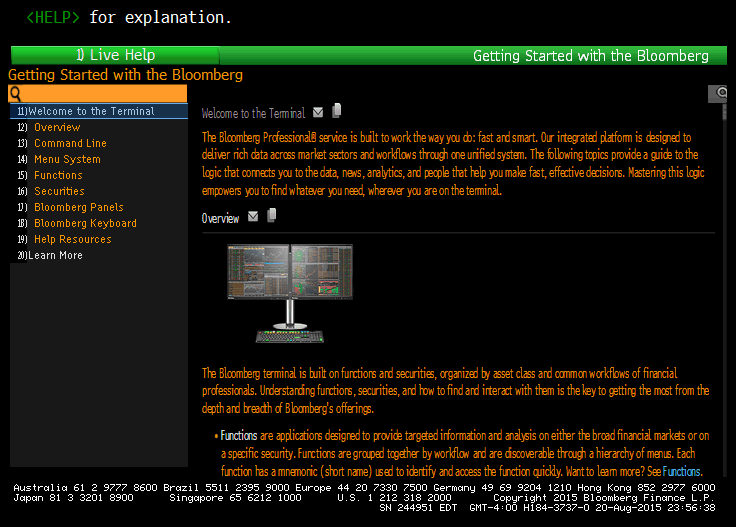
Task: Follow the blue Functions link after "See"
Action: click(x=681, y=471)
